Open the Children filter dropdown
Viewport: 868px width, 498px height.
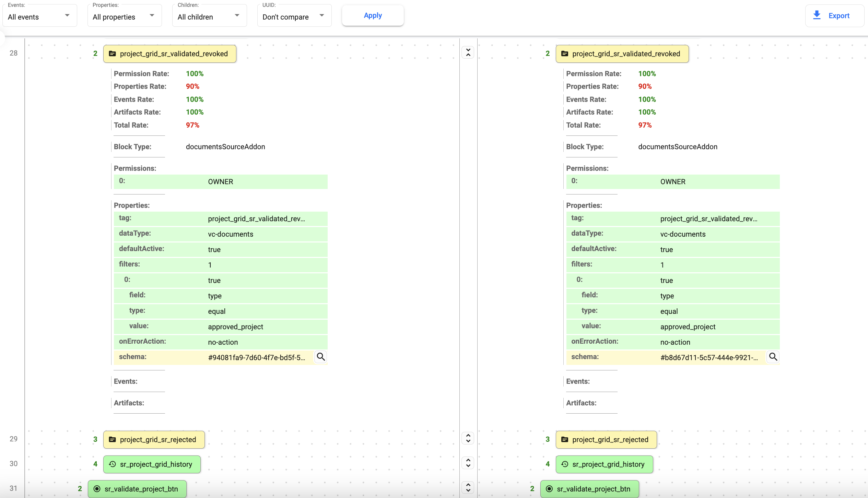(x=209, y=16)
